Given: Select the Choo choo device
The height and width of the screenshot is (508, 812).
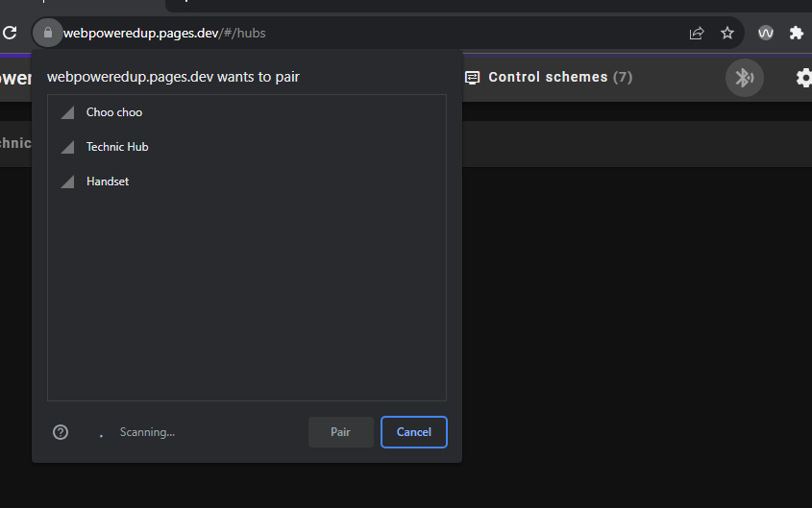Looking at the screenshot, I should pos(113,112).
